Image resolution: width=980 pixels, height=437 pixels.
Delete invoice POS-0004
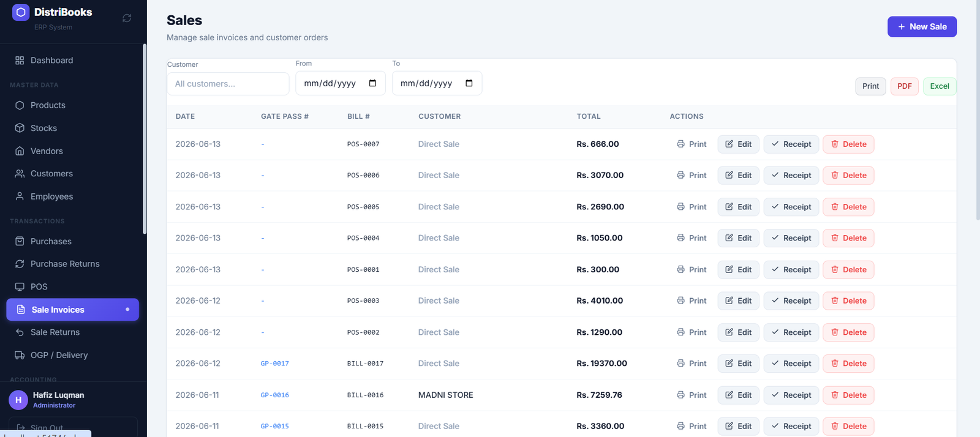(848, 238)
